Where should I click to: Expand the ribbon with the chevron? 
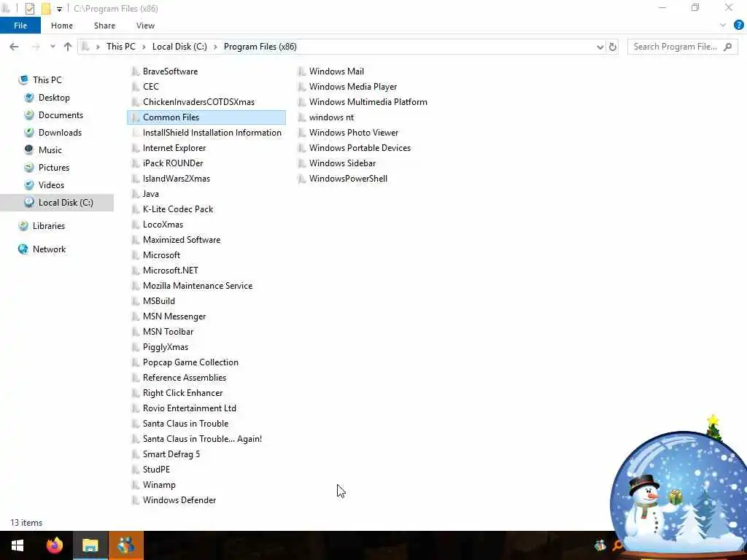point(723,26)
